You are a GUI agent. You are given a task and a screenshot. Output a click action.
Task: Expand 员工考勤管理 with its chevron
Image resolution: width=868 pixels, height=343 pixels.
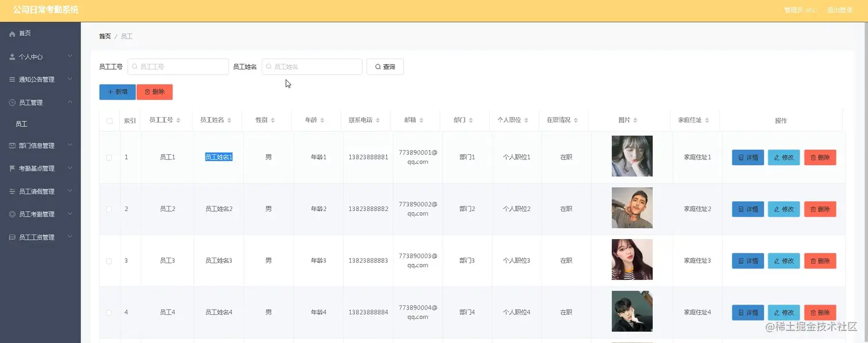point(70,214)
